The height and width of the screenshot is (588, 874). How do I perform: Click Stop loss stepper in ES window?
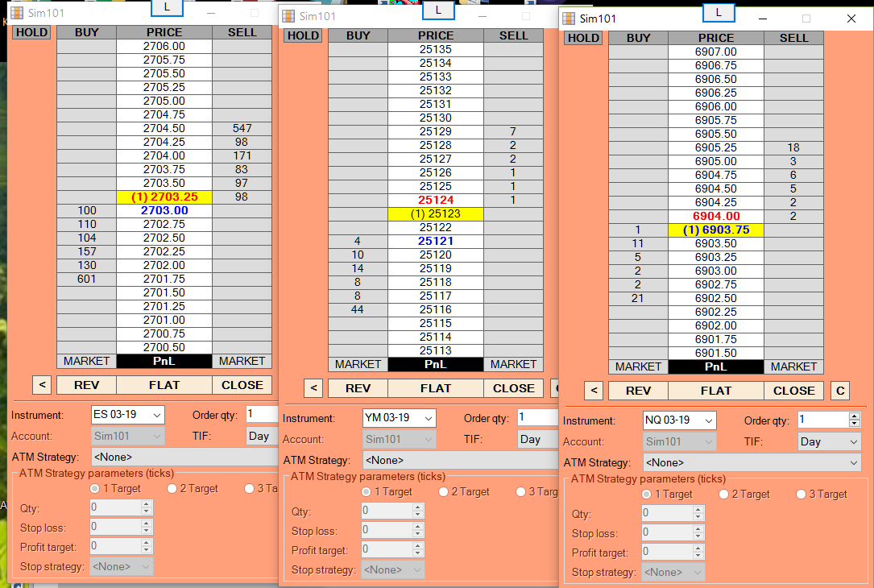[x=147, y=527]
